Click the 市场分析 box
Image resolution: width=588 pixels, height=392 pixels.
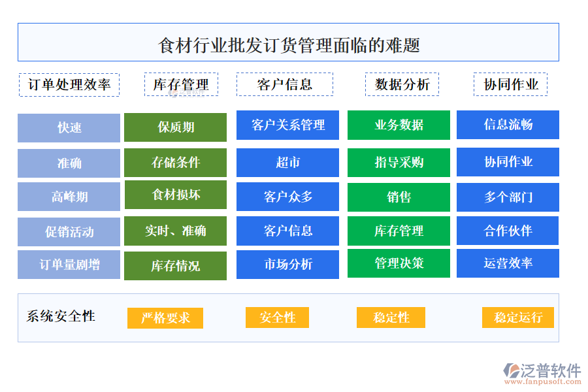[x=287, y=265]
